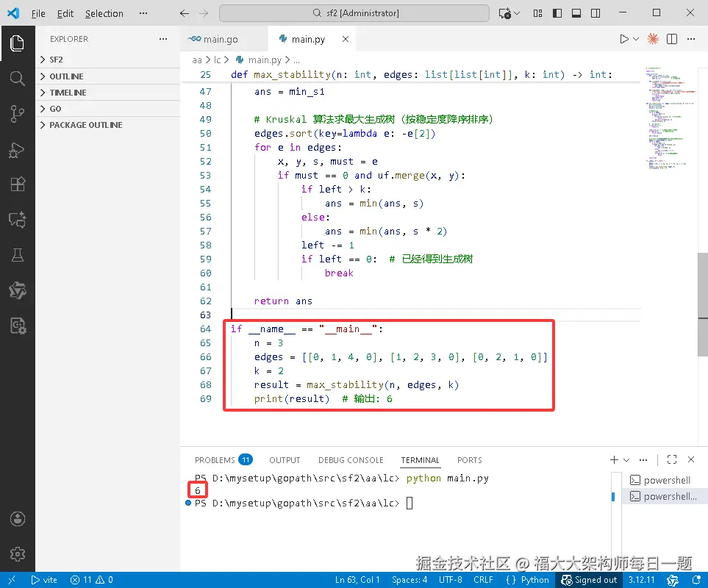Toggle the bottom panel visibility
The image size is (708, 588).
tap(576, 13)
